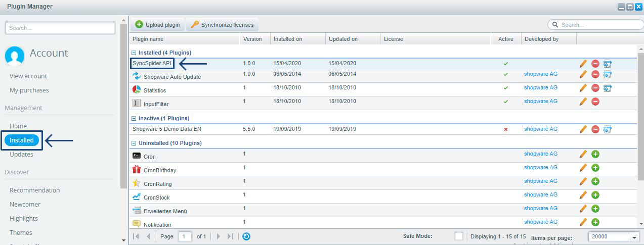
Task: Go to previous page arrow in pager
Action: click(x=148, y=236)
